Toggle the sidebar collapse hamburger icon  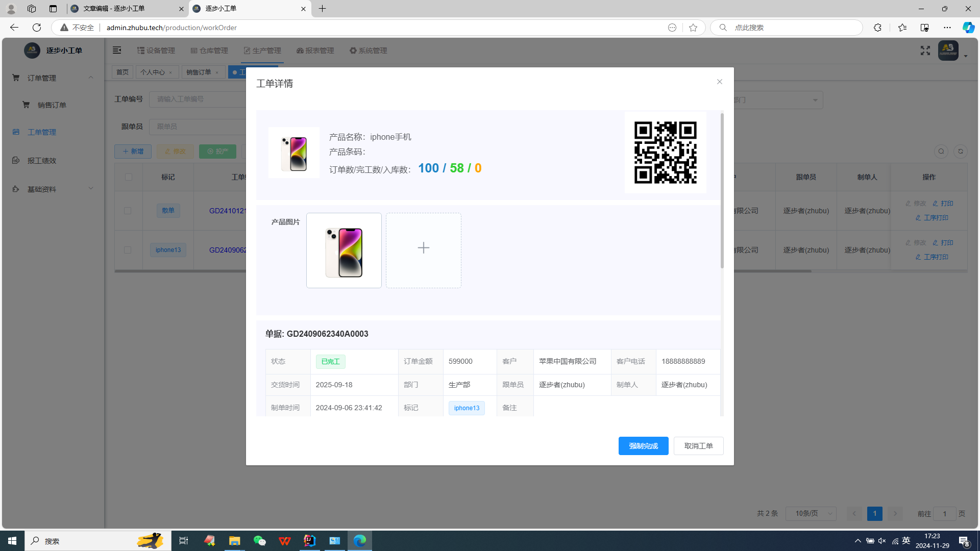117,50
